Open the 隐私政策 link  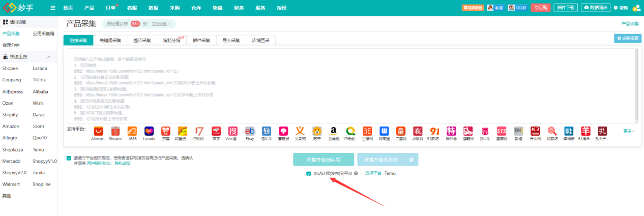(122, 163)
